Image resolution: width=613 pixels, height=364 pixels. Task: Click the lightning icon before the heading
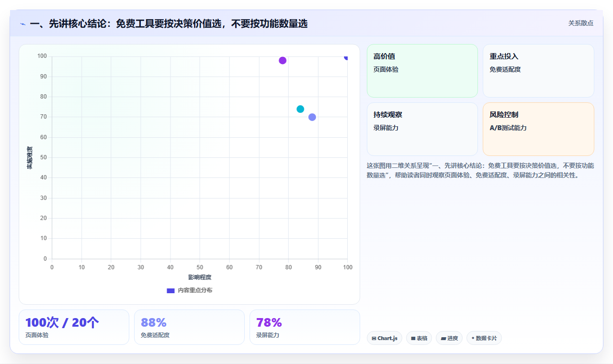click(23, 24)
